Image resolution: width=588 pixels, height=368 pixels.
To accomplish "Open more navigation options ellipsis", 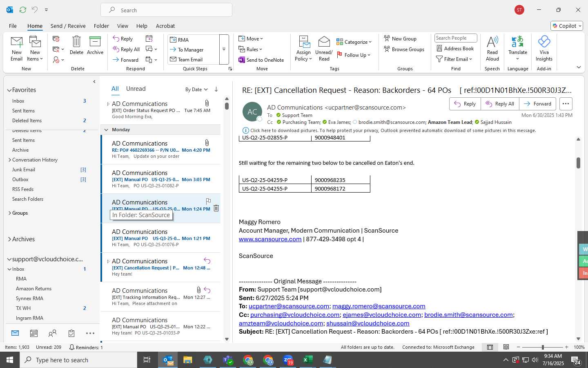I will click(x=90, y=334).
